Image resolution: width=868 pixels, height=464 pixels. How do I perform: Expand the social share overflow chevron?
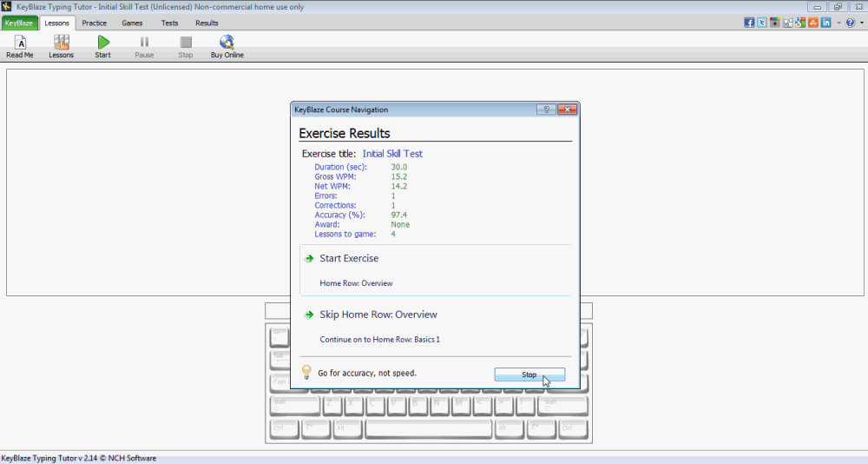[x=838, y=23]
